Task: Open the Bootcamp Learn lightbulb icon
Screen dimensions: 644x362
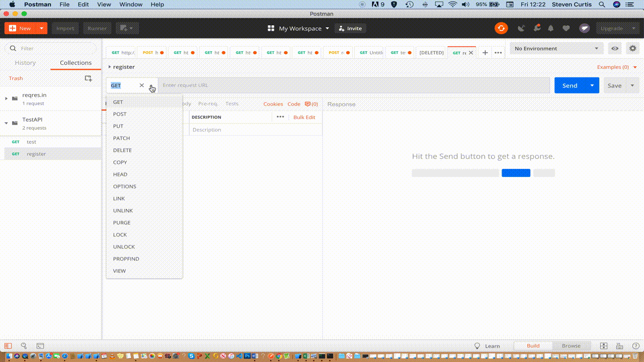Action: 477,346
